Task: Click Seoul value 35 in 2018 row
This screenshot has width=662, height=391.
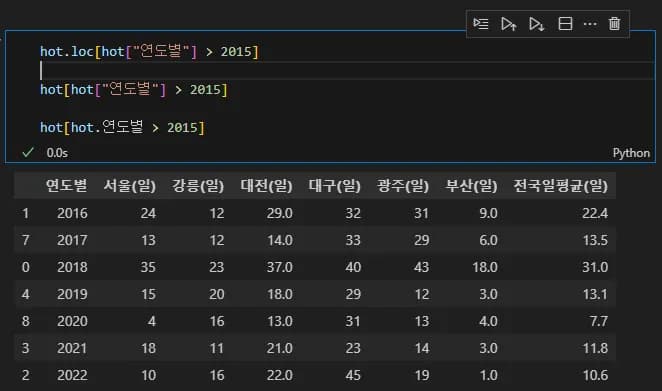Action: tap(148, 267)
